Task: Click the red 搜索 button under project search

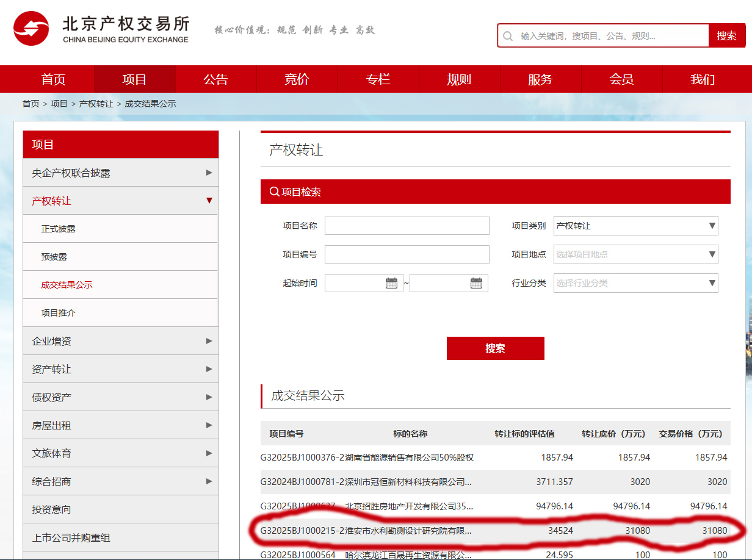Action: (495, 348)
